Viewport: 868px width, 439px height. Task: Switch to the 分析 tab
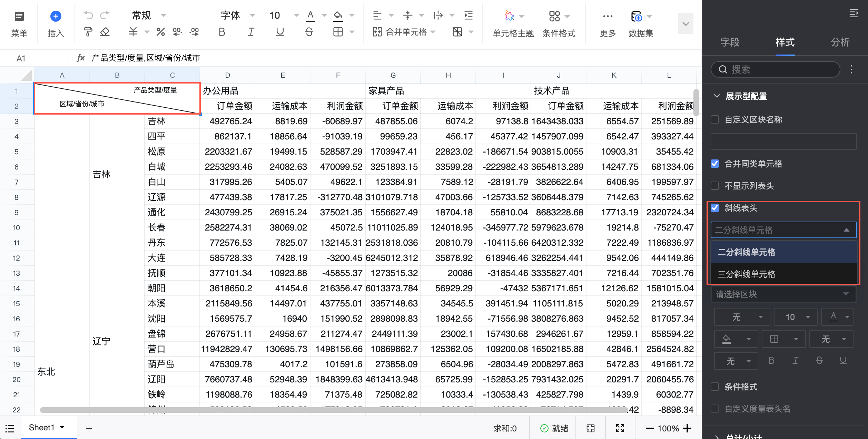[x=840, y=42]
